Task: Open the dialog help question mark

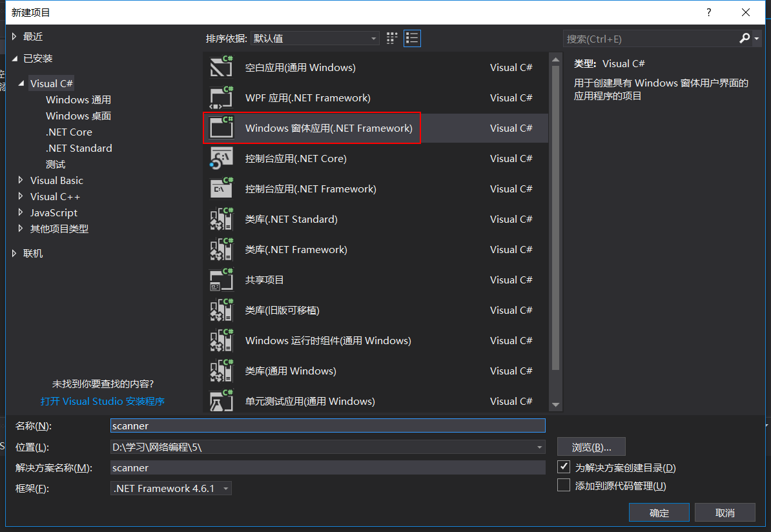Action: [x=708, y=12]
